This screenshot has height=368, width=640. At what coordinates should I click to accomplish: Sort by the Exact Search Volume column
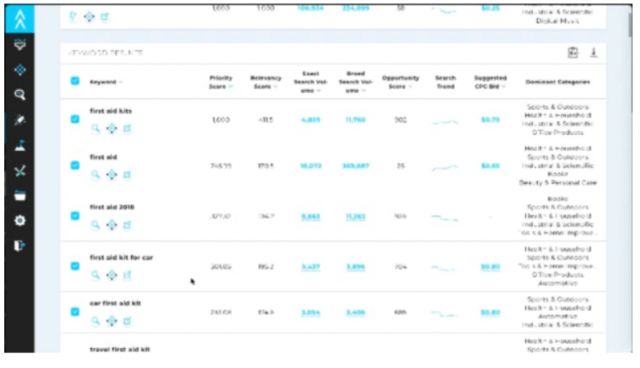click(x=311, y=82)
